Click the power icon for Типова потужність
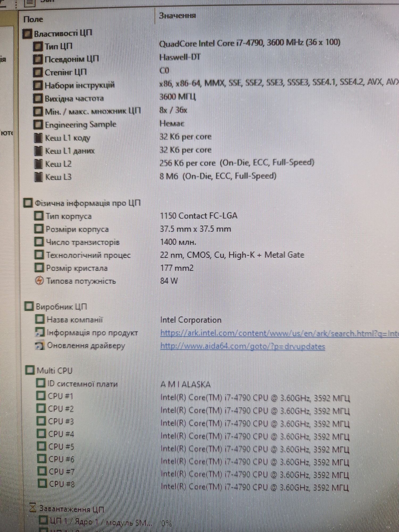 [x=39, y=281]
